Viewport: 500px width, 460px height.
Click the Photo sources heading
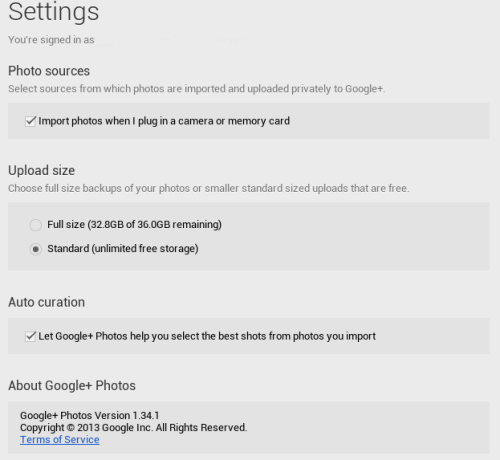(x=49, y=71)
